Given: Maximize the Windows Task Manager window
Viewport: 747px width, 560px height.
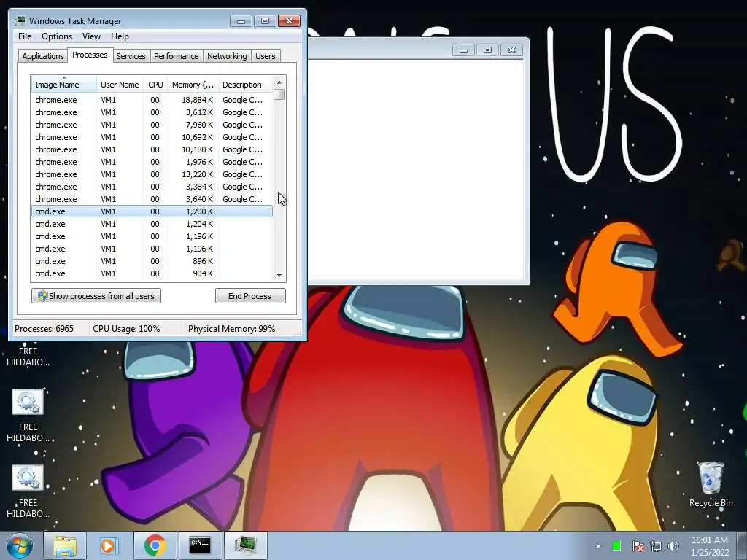Looking at the screenshot, I should tap(265, 21).
